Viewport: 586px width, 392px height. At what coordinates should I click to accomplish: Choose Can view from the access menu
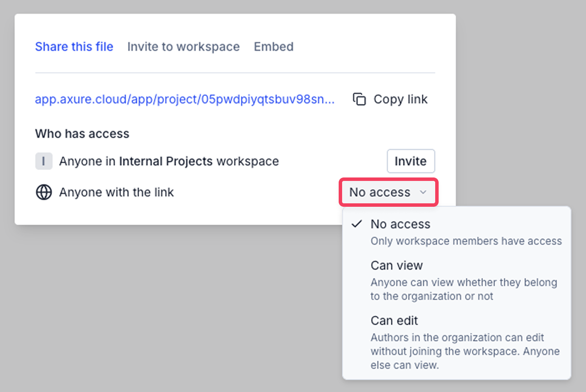tap(396, 265)
